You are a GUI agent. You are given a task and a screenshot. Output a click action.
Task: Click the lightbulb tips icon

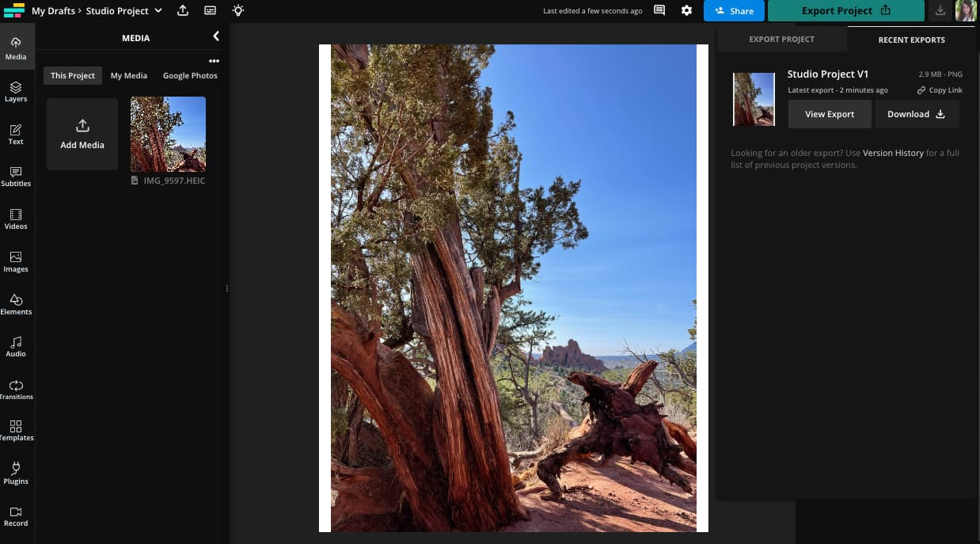click(237, 10)
